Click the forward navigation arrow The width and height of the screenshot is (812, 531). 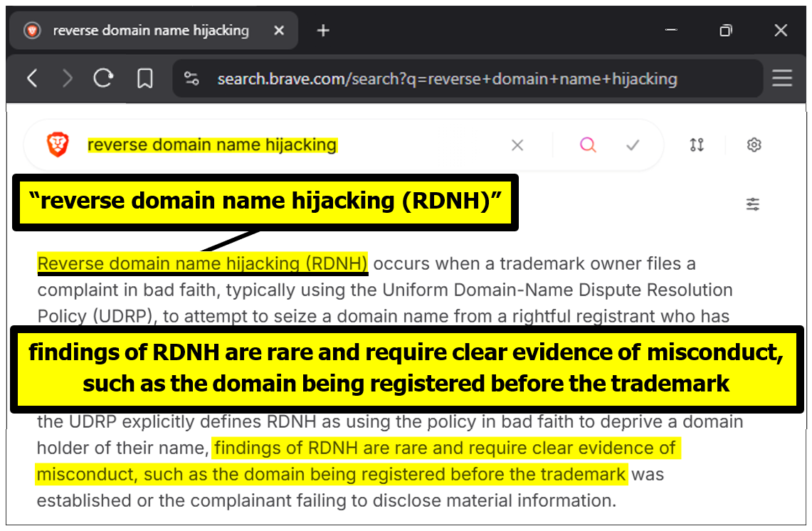point(68,78)
